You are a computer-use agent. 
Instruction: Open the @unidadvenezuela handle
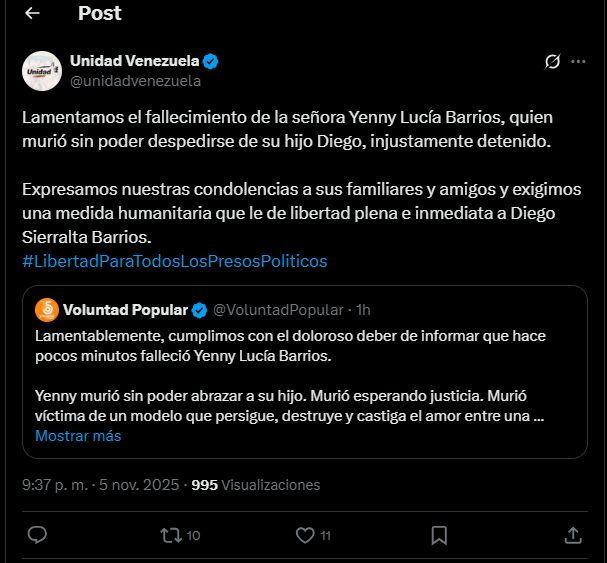[x=135, y=81]
